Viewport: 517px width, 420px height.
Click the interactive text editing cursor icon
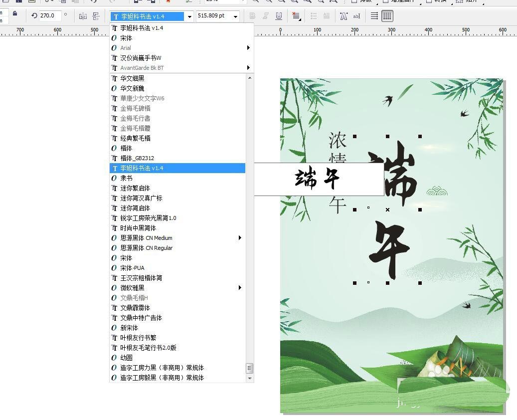[357, 16]
